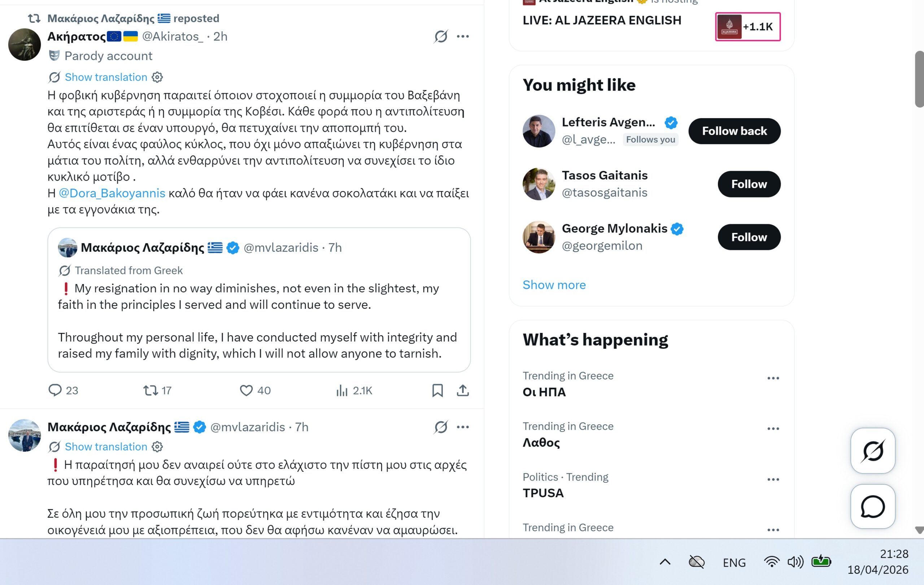The width and height of the screenshot is (924, 585).
Task: Open more options for the Akiratos post
Action: [463, 36]
